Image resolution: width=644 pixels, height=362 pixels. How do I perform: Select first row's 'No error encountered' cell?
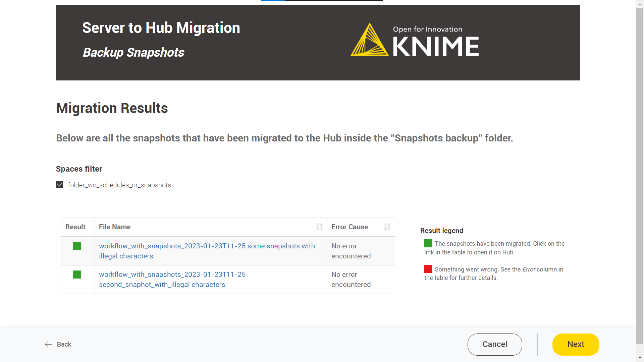click(x=361, y=251)
